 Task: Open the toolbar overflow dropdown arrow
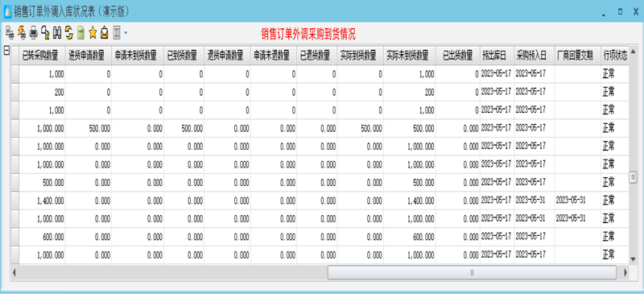[x=126, y=32]
